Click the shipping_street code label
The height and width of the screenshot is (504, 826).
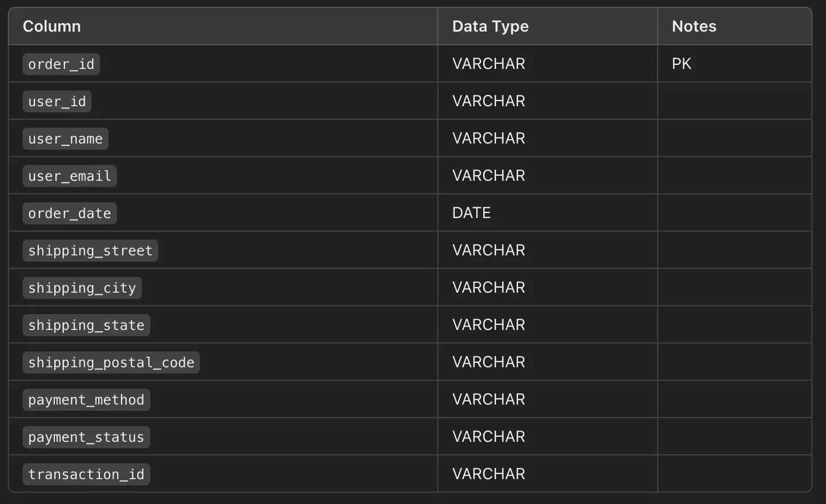(x=90, y=251)
